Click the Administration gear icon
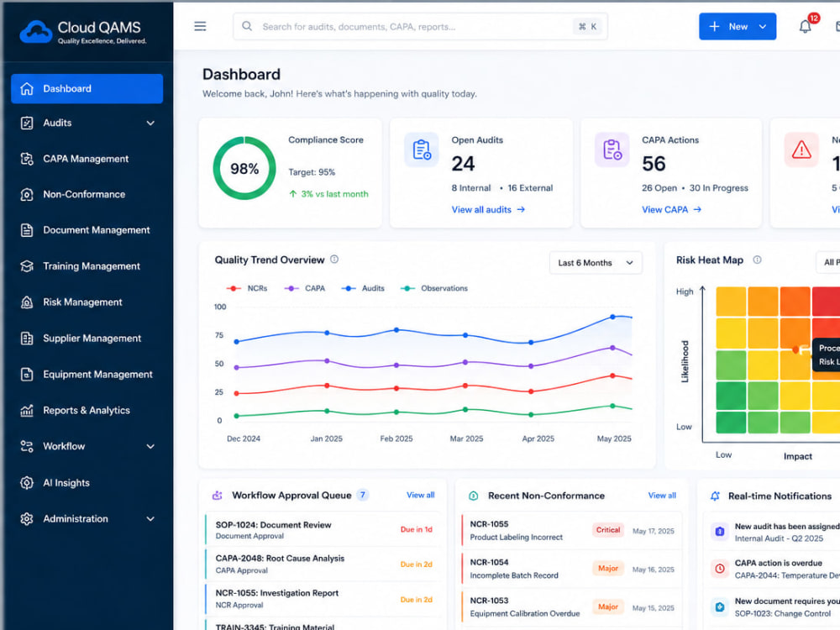This screenshot has height=630, width=840. tap(27, 519)
